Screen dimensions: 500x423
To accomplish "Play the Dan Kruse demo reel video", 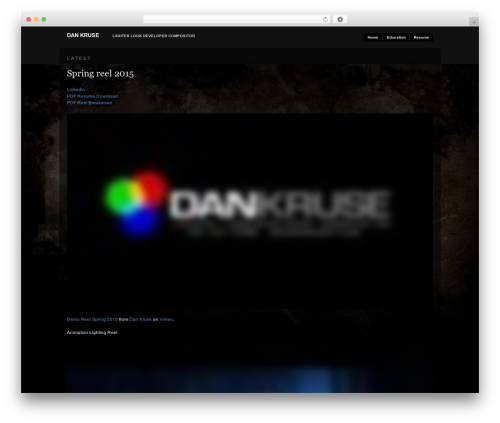I will [x=250, y=211].
